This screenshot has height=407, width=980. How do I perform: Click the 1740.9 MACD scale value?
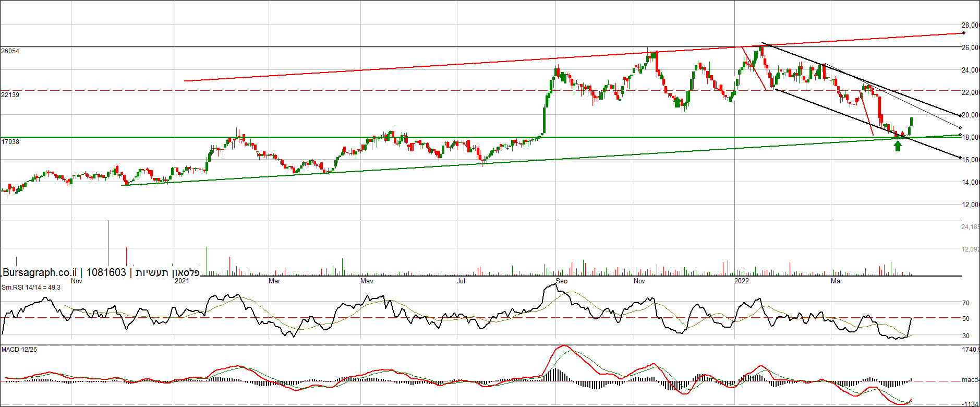coord(971,350)
